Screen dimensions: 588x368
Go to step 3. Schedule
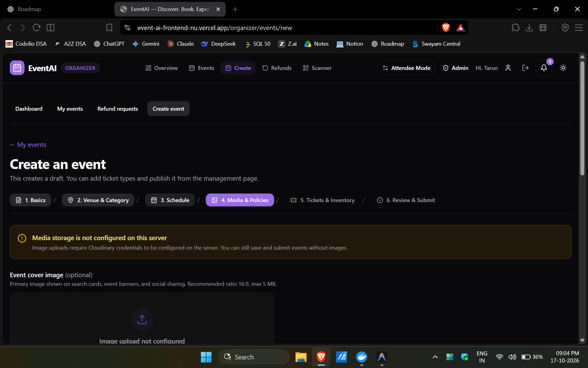click(x=170, y=200)
